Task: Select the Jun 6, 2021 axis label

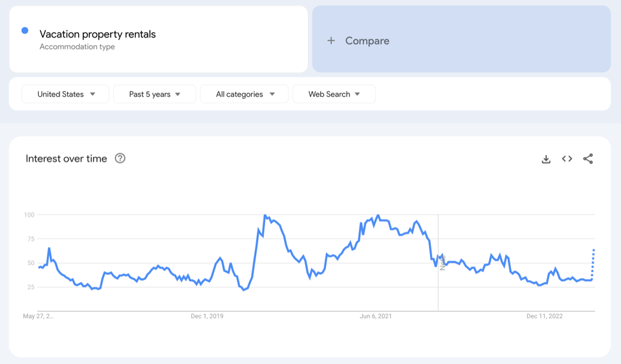Action: pyautogui.click(x=376, y=316)
